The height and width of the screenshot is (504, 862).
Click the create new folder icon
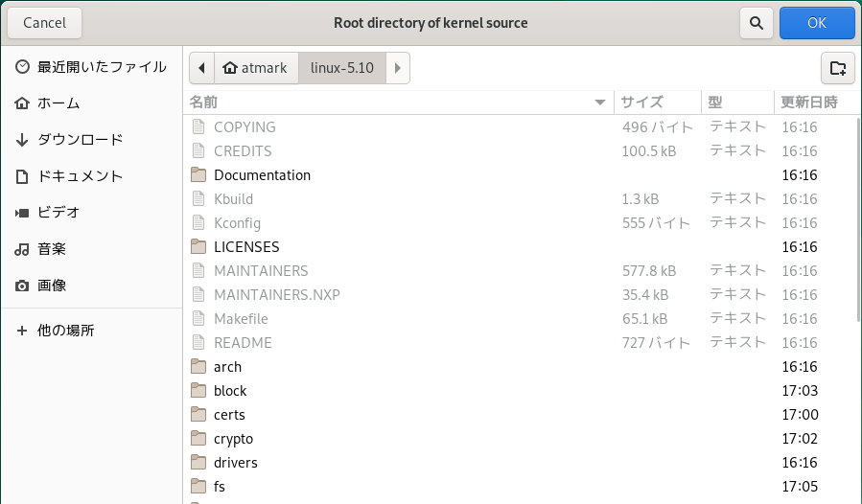[837, 68]
